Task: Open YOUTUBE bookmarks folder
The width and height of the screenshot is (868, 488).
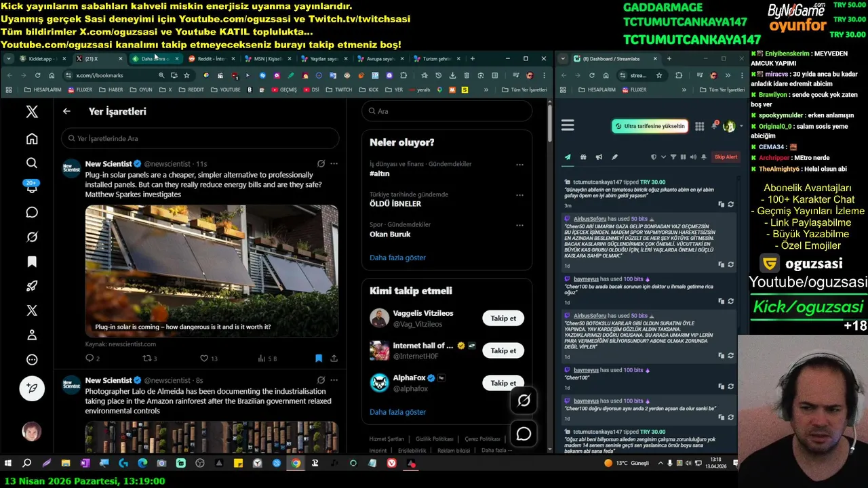Action: [225, 89]
